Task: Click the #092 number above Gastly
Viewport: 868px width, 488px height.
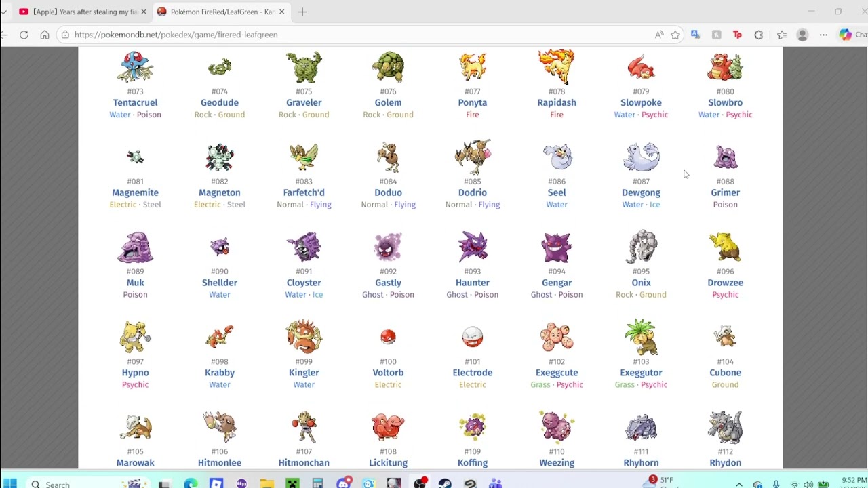Action: point(388,272)
